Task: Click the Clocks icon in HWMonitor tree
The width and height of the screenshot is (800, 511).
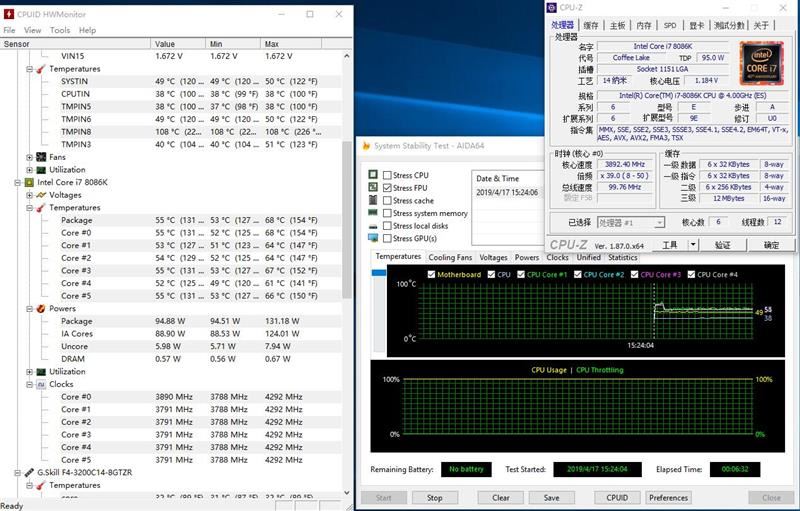Action: pyautogui.click(x=41, y=385)
